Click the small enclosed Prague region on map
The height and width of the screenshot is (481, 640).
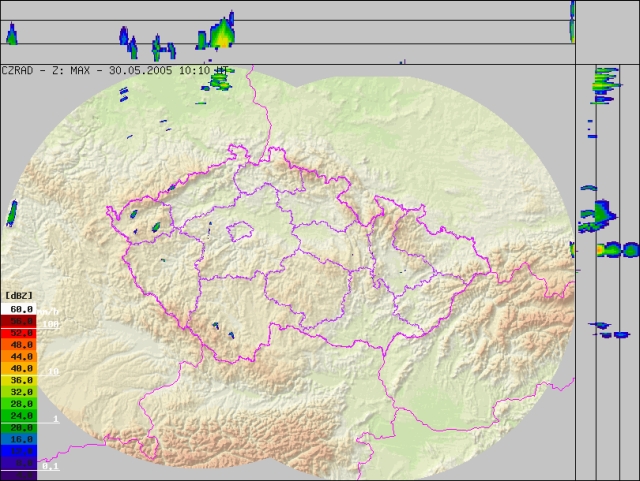tap(240, 233)
